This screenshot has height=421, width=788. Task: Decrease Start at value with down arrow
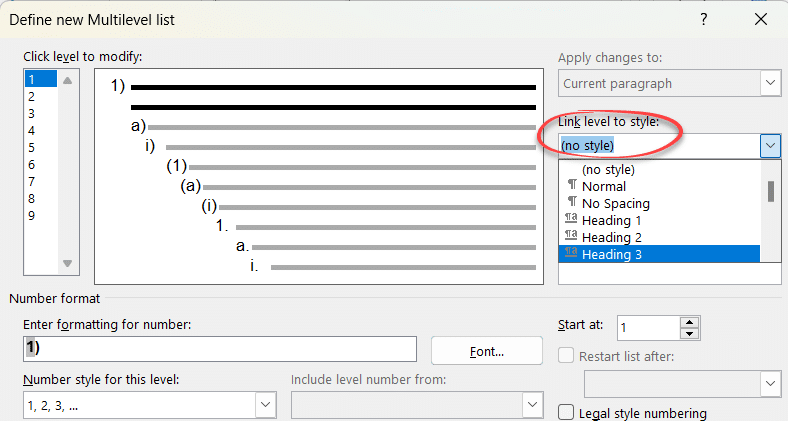[690, 334]
